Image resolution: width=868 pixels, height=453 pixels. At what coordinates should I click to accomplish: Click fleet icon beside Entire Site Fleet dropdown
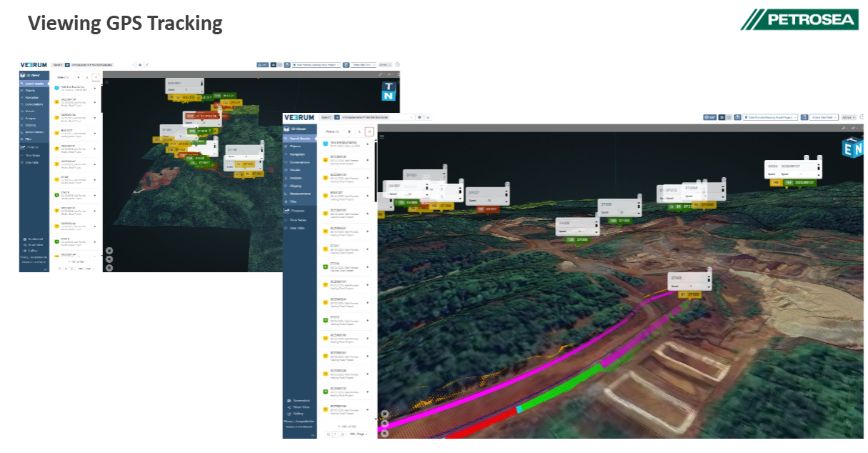point(804,117)
